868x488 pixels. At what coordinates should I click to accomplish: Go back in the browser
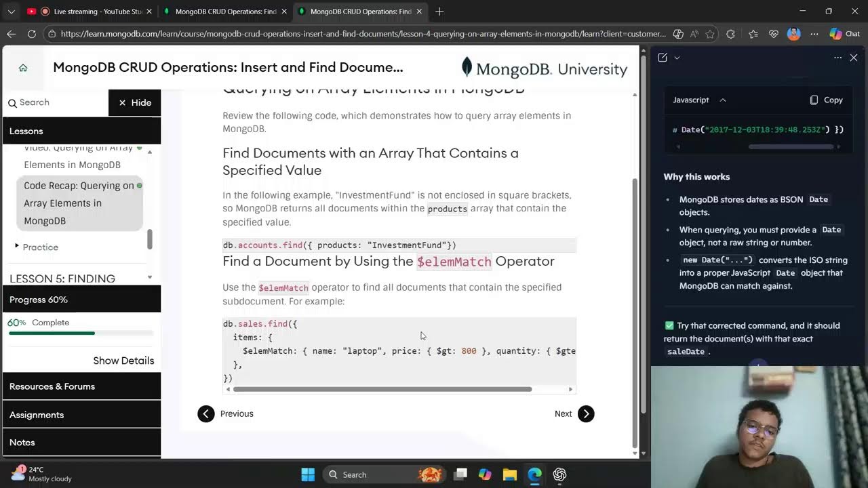coord(12,34)
